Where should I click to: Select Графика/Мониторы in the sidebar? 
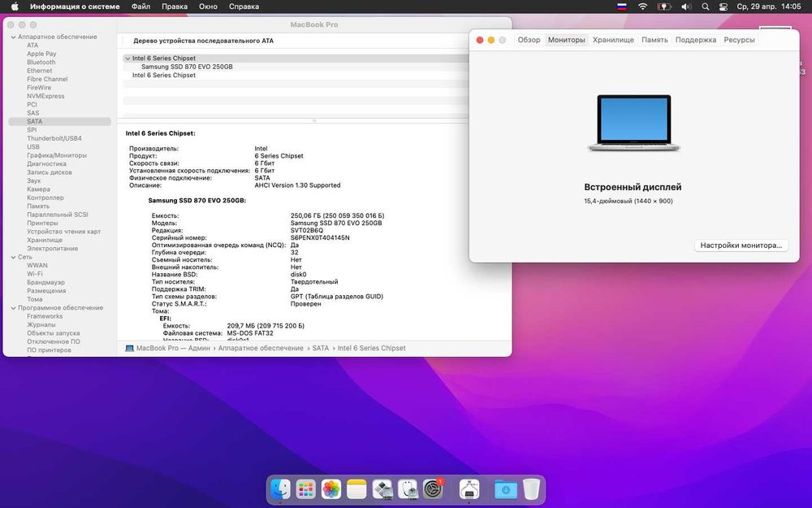57,155
